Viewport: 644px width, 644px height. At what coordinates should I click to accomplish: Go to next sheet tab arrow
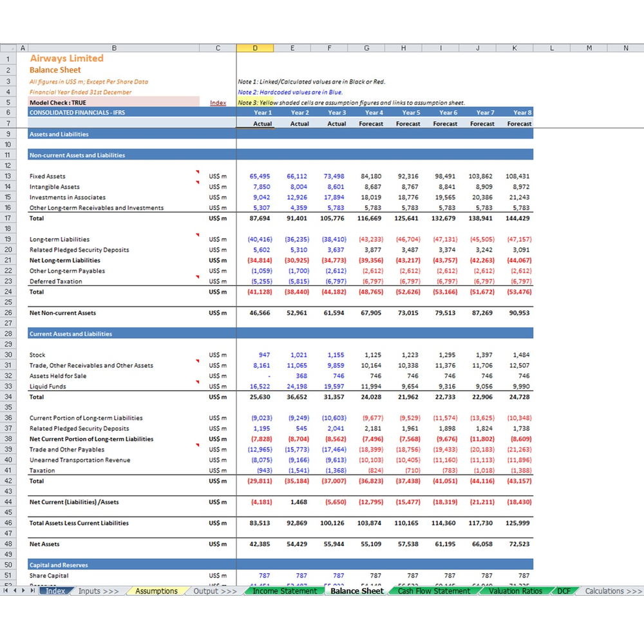[x=23, y=591]
